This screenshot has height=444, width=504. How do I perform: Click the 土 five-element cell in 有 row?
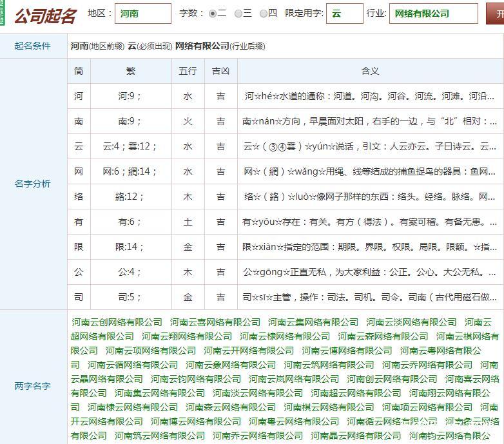pyautogui.click(x=188, y=222)
